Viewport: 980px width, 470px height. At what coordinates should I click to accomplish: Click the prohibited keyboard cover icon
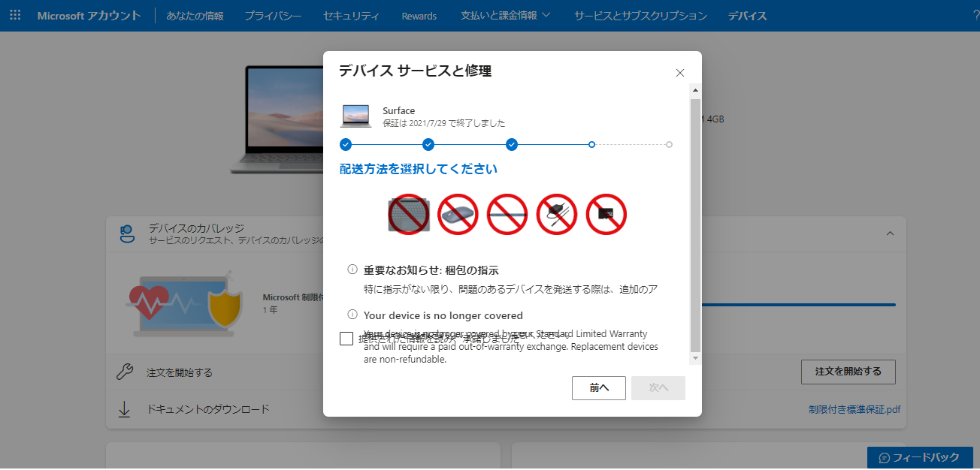pos(408,214)
